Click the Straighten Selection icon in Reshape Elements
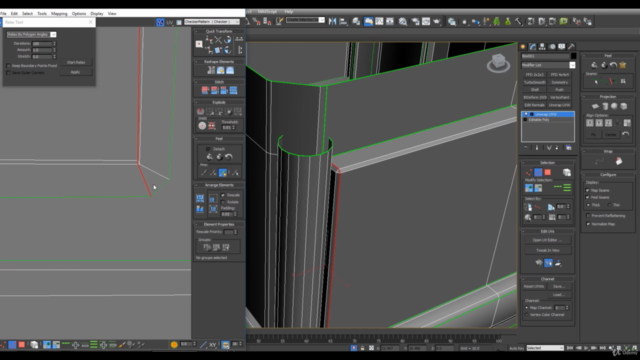This screenshot has width=640, height=360. (x=211, y=70)
